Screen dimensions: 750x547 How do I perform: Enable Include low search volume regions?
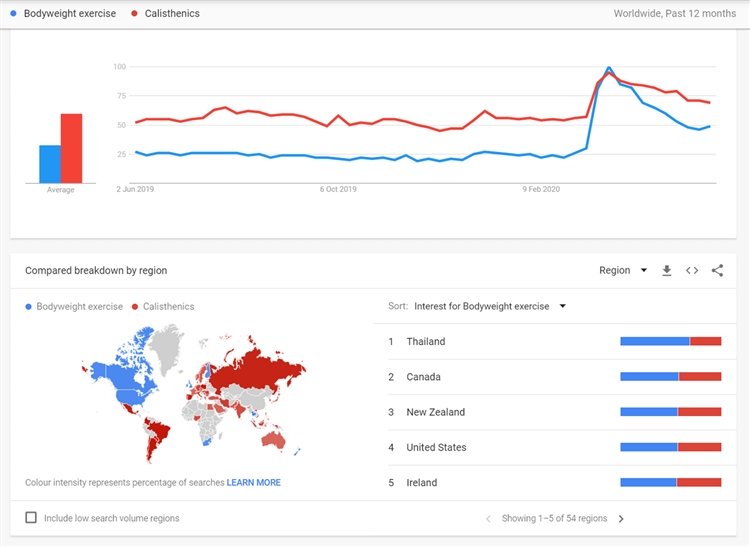tap(31, 518)
